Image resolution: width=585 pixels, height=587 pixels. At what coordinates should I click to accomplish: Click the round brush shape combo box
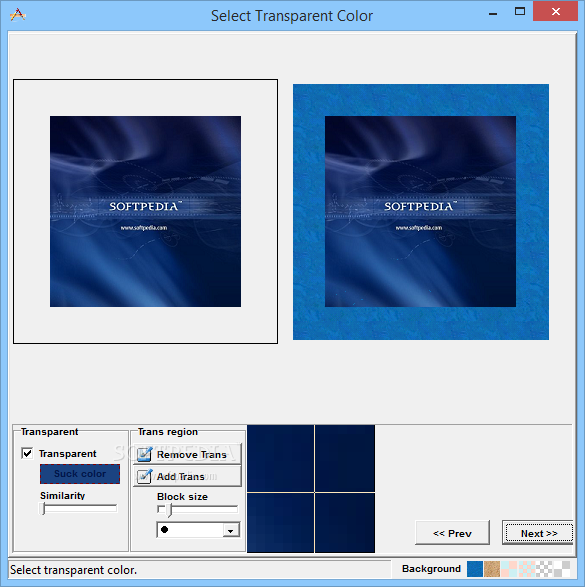pyautogui.click(x=198, y=530)
